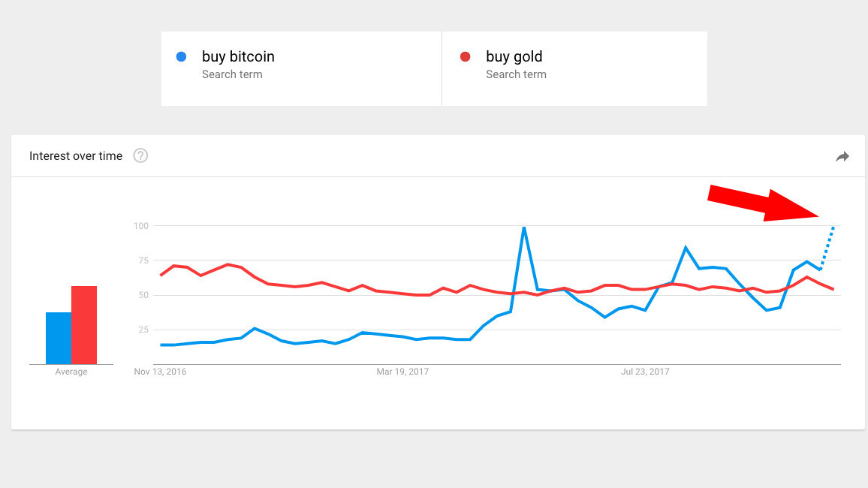The height and width of the screenshot is (488, 868).
Task: Click the 25 y-axis label
Action: pos(143,330)
